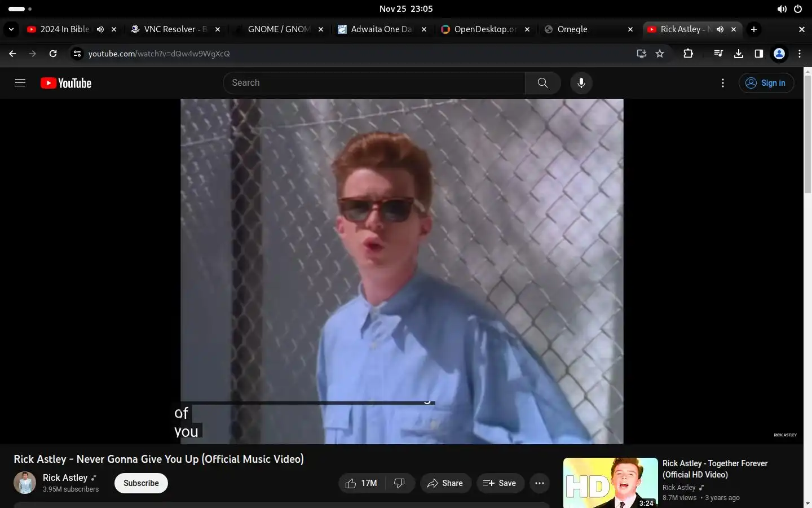Open the browser downloads icon
The height and width of the screenshot is (508, 812).
point(739,54)
